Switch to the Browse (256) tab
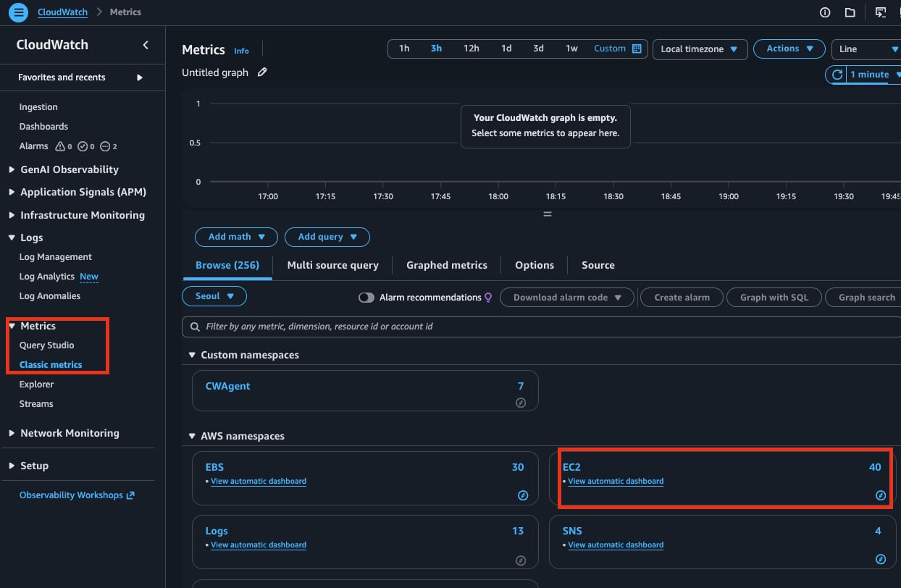901x588 pixels. click(x=227, y=265)
